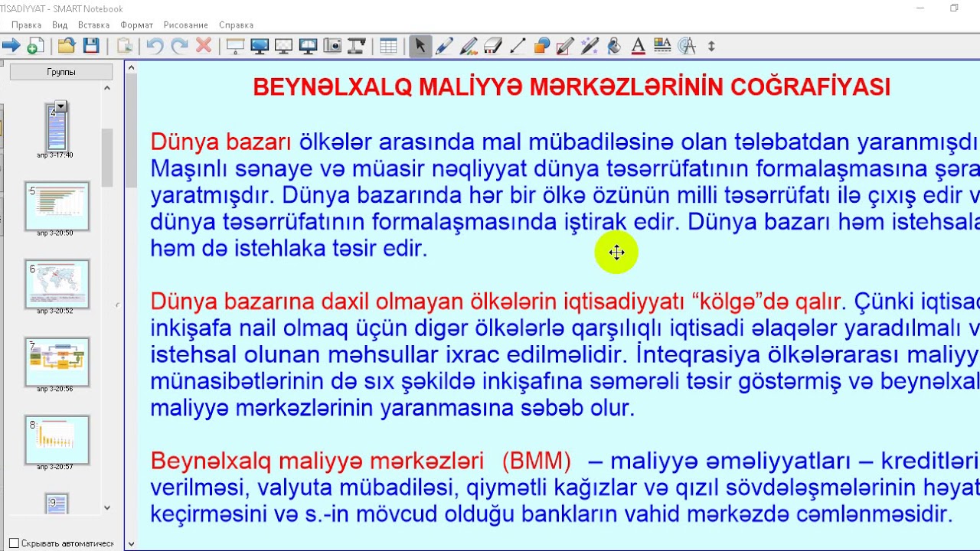Select page 7 diagram thumbnail

[x=57, y=362]
